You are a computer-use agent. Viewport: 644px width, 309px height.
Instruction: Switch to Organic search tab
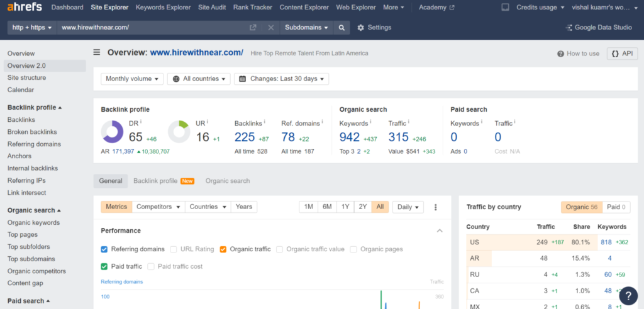coord(228,181)
